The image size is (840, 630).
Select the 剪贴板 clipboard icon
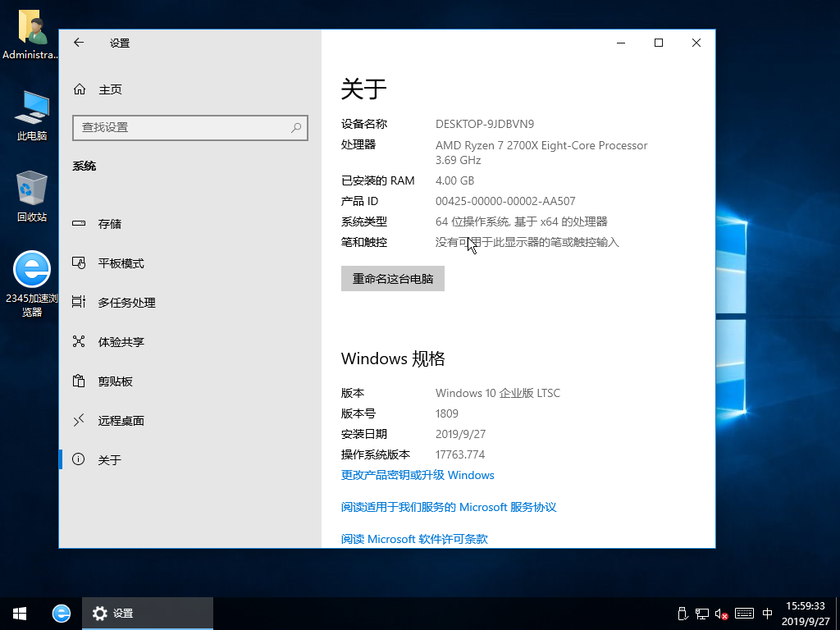click(79, 381)
